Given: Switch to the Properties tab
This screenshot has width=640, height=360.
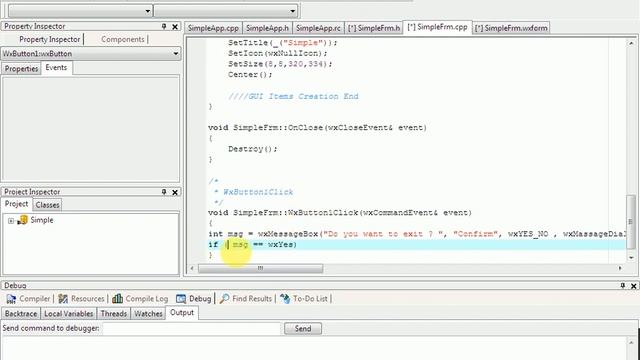Looking at the screenshot, I should tap(21, 69).
